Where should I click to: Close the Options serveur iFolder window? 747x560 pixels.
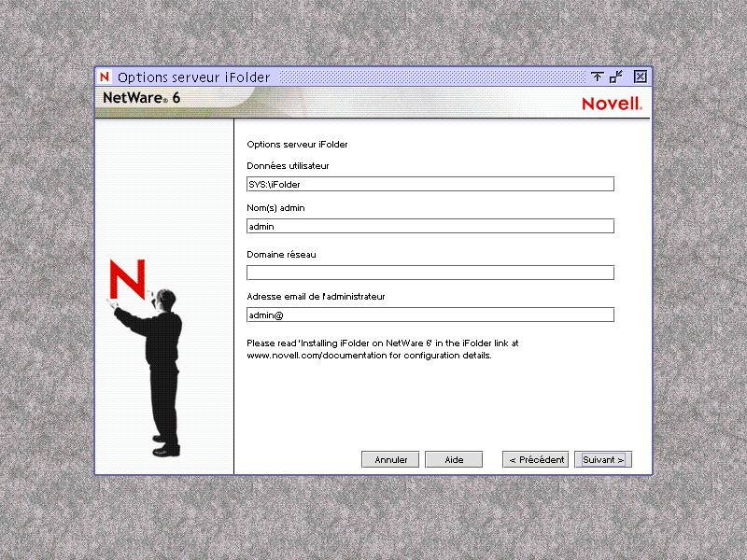point(639,77)
